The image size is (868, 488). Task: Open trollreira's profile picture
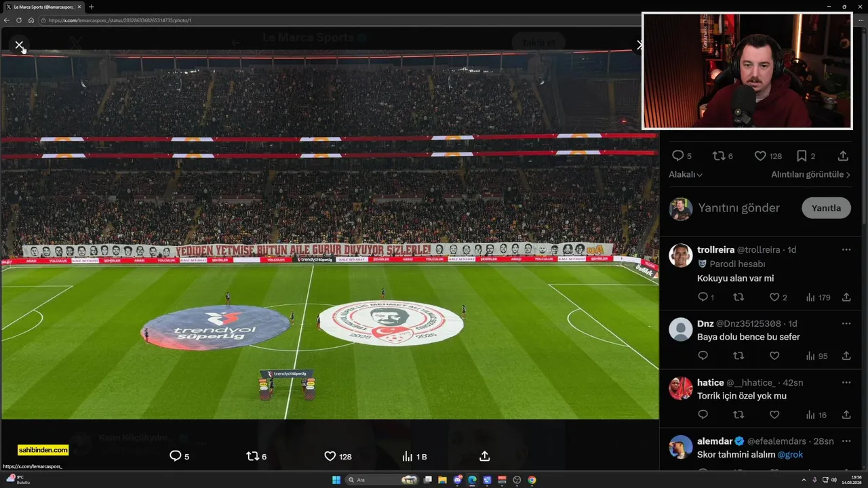[681, 256]
